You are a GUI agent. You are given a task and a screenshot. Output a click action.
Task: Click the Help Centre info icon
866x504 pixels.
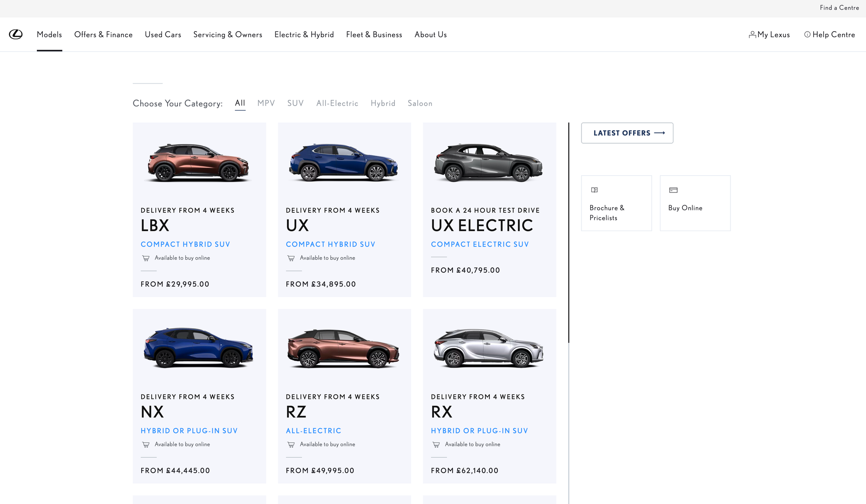click(x=807, y=35)
